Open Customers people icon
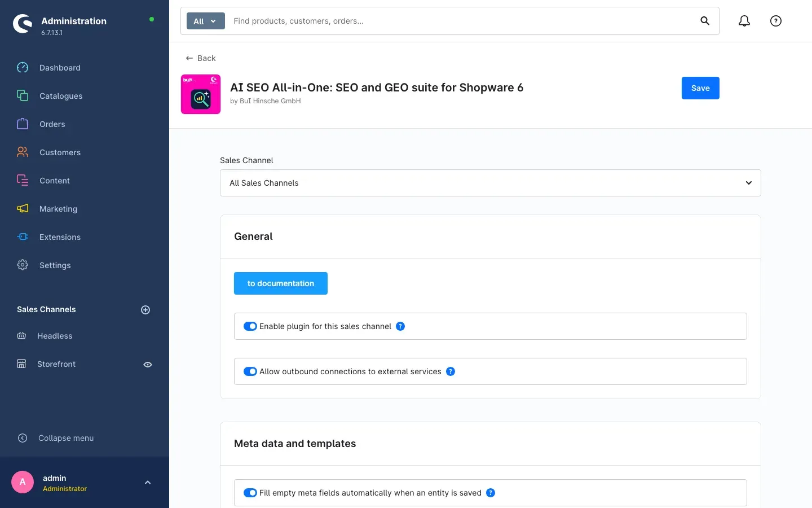This screenshot has width=812, height=508. tap(23, 152)
